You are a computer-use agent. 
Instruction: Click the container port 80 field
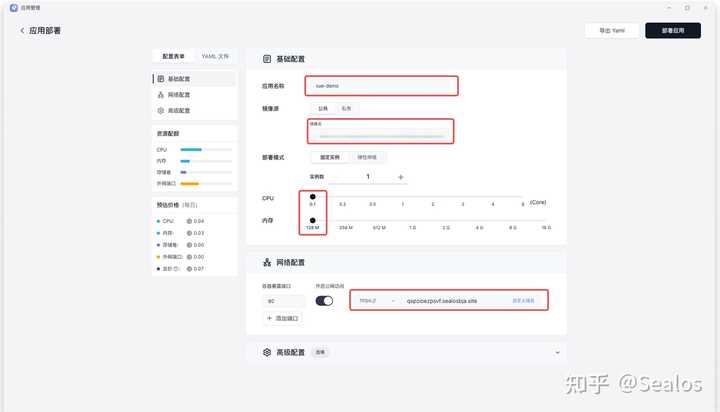pos(284,301)
